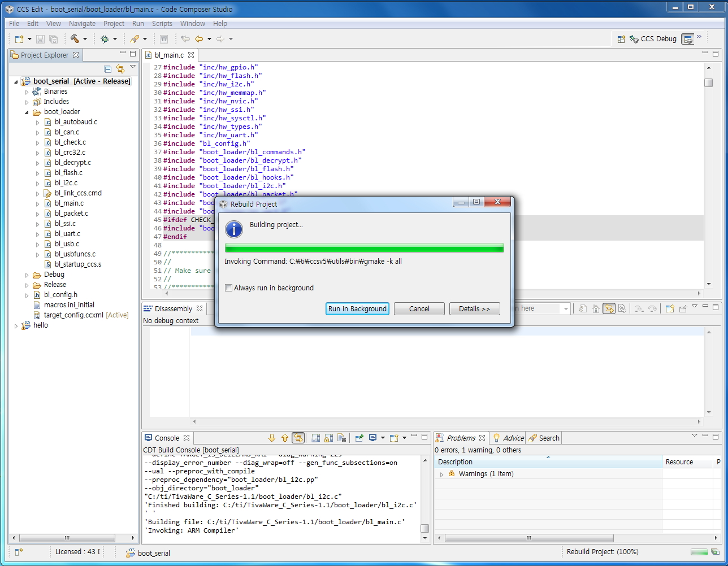Click the Debug bug toolbar icon

click(105, 39)
